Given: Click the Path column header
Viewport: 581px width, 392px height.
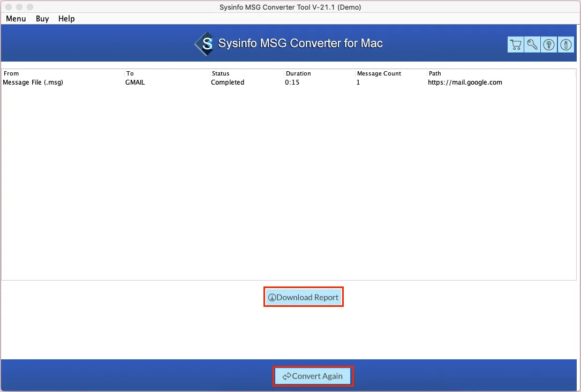Looking at the screenshot, I should click(x=435, y=73).
